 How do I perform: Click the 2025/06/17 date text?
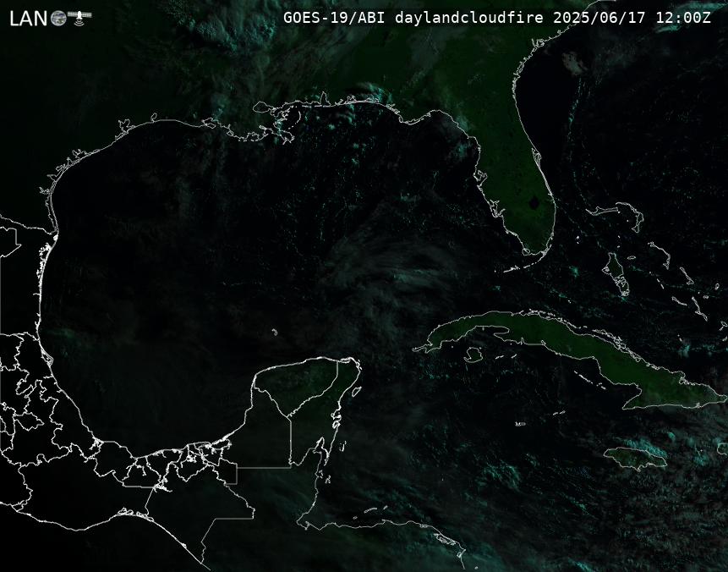pyautogui.click(x=599, y=18)
